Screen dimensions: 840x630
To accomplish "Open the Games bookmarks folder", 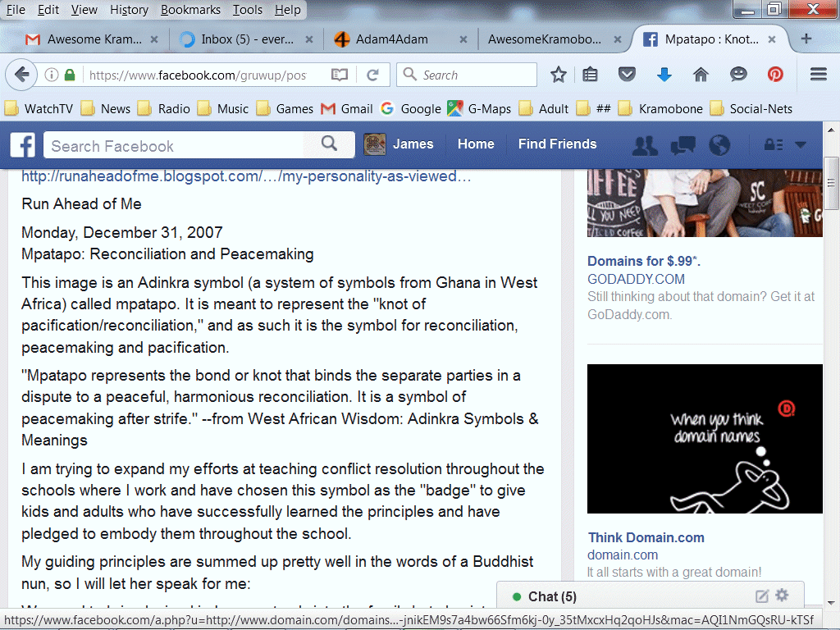I will [285, 109].
